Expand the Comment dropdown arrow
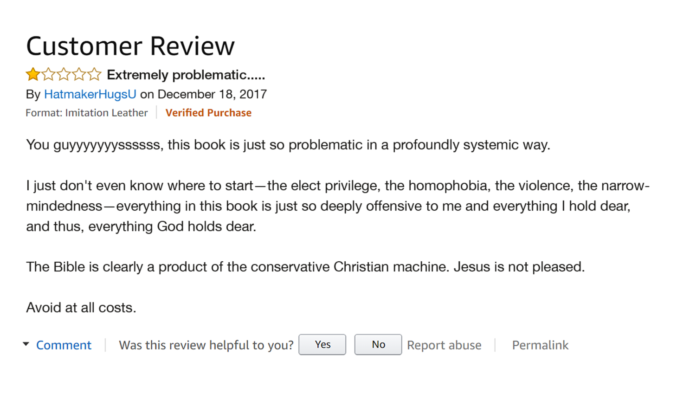This screenshot has height=394, width=696. click(x=26, y=344)
